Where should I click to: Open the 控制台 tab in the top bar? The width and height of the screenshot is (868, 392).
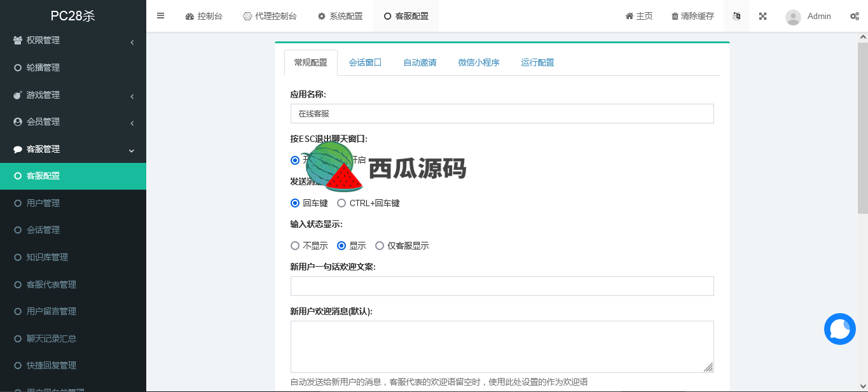[x=203, y=16]
